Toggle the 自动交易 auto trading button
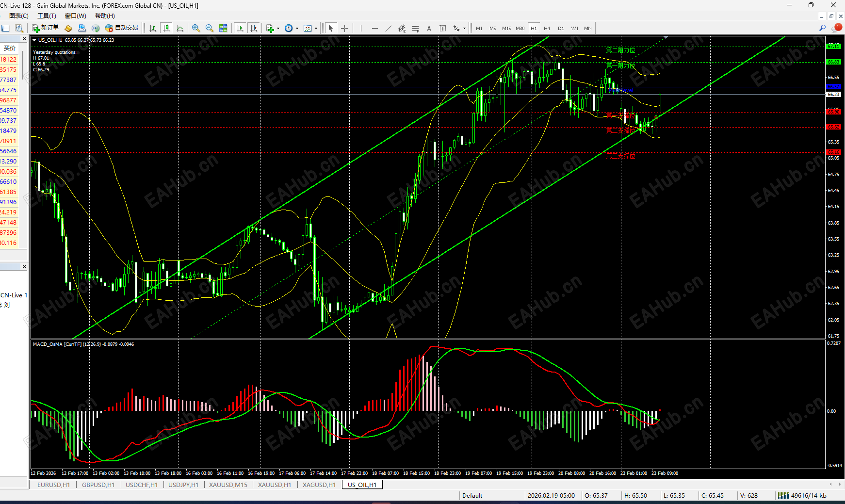This screenshot has height=504, width=845. point(121,28)
